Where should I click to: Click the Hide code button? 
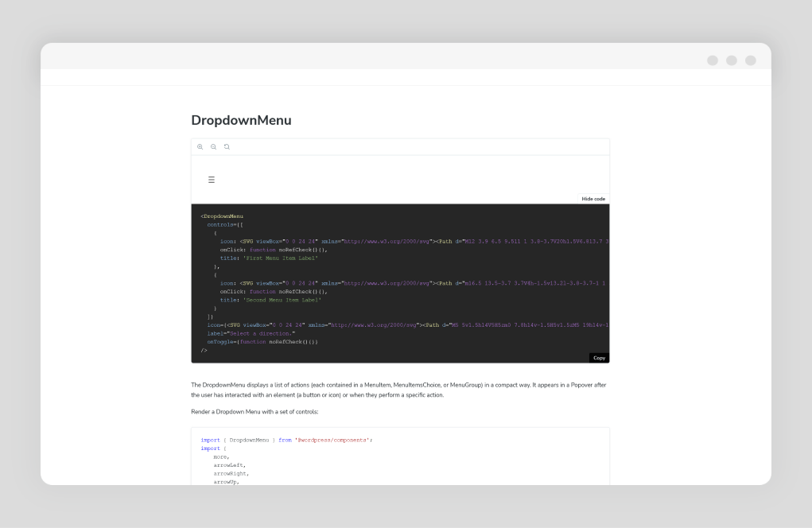pyautogui.click(x=593, y=199)
